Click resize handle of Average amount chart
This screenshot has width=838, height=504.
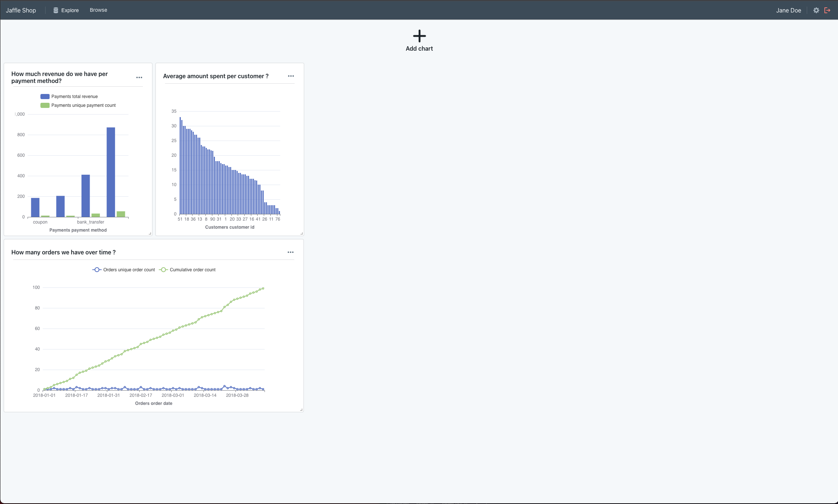point(302,233)
